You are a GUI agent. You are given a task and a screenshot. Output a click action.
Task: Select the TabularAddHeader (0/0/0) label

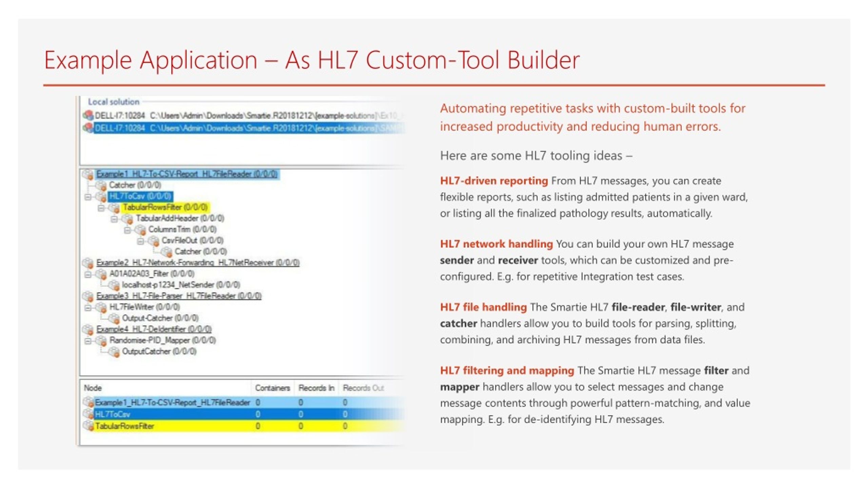[x=180, y=219]
